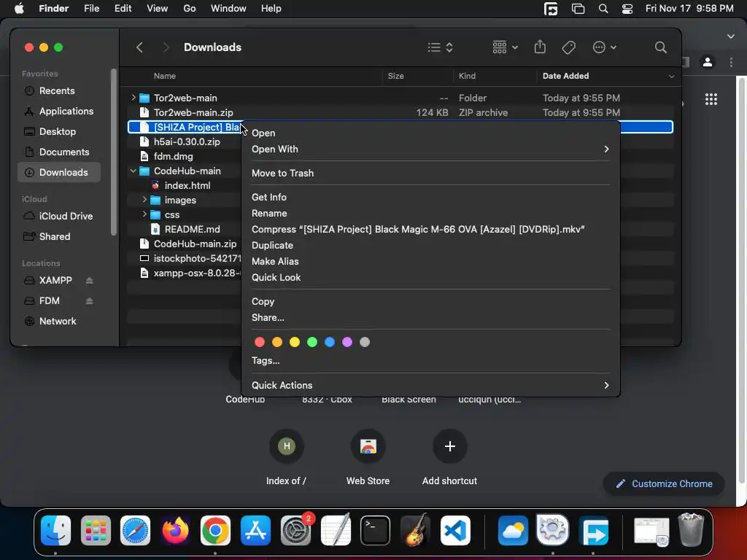This screenshot has width=747, height=560.
Task: Open GarageBand from the Dock
Action: [x=415, y=530]
